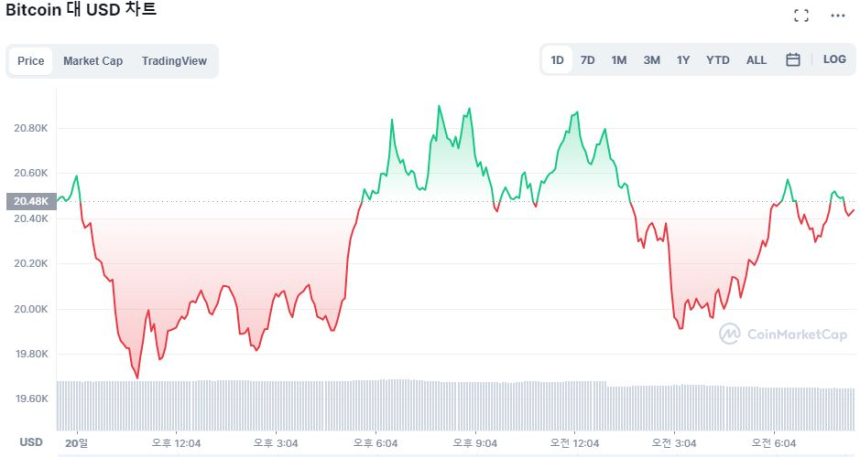Choose the 1Y time range
This screenshot has width=860, height=457.
tap(683, 60)
